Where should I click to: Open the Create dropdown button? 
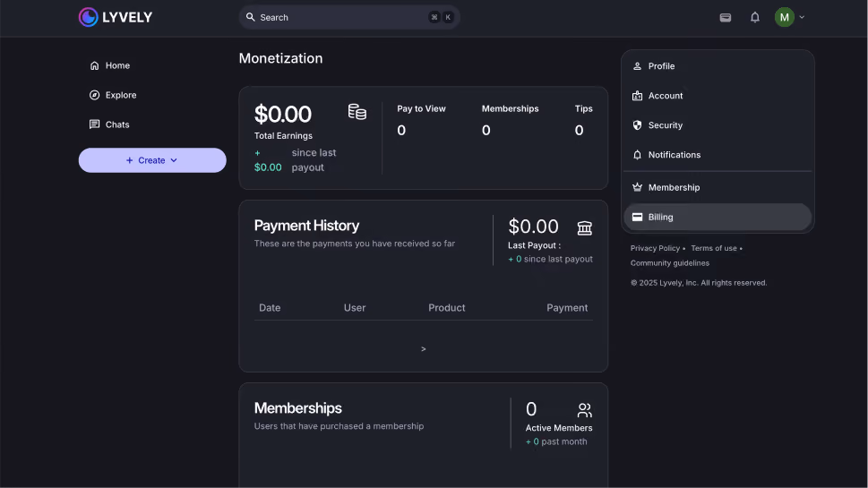point(152,160)
